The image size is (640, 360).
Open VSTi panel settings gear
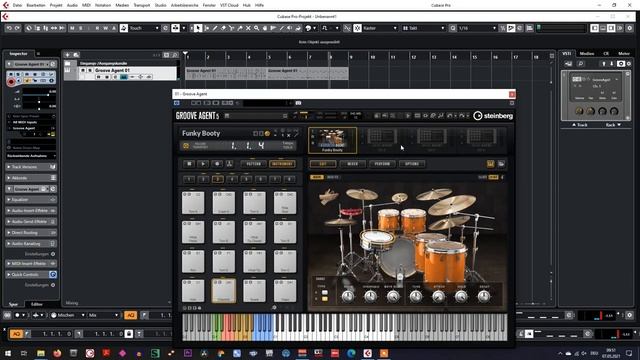pos(629,64)
